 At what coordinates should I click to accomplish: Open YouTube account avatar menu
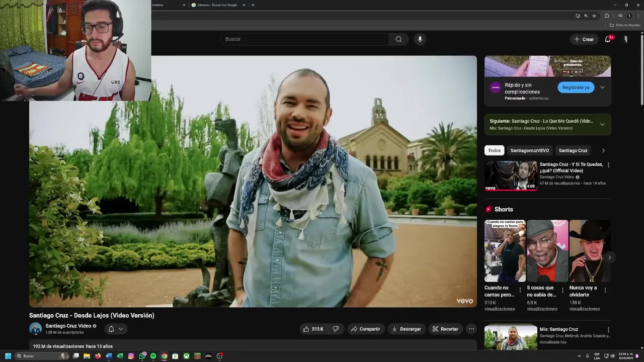click(x=626, y=39)
